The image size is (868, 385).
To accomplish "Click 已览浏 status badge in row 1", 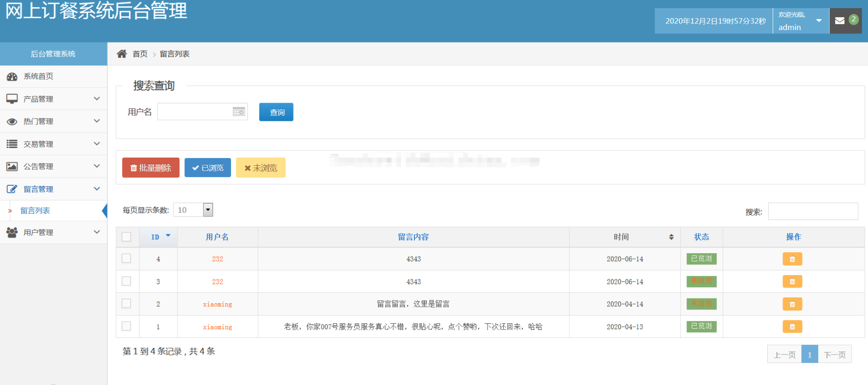I will coord(701,326).
